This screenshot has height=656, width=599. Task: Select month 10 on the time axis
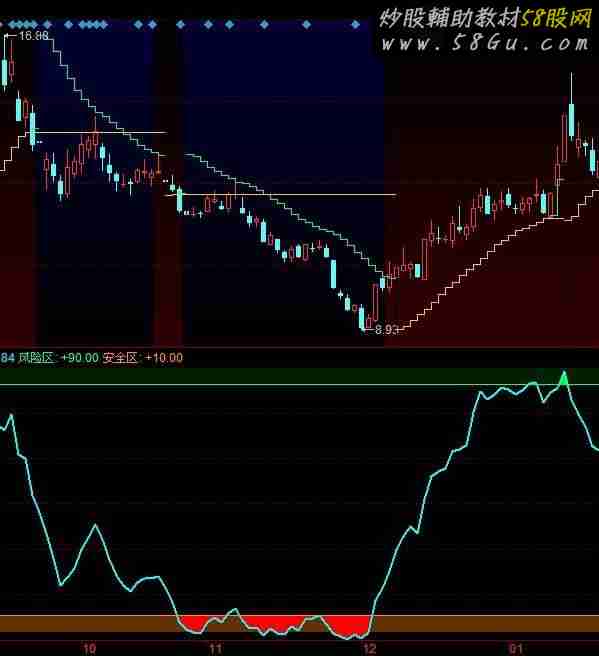point(90,649)
